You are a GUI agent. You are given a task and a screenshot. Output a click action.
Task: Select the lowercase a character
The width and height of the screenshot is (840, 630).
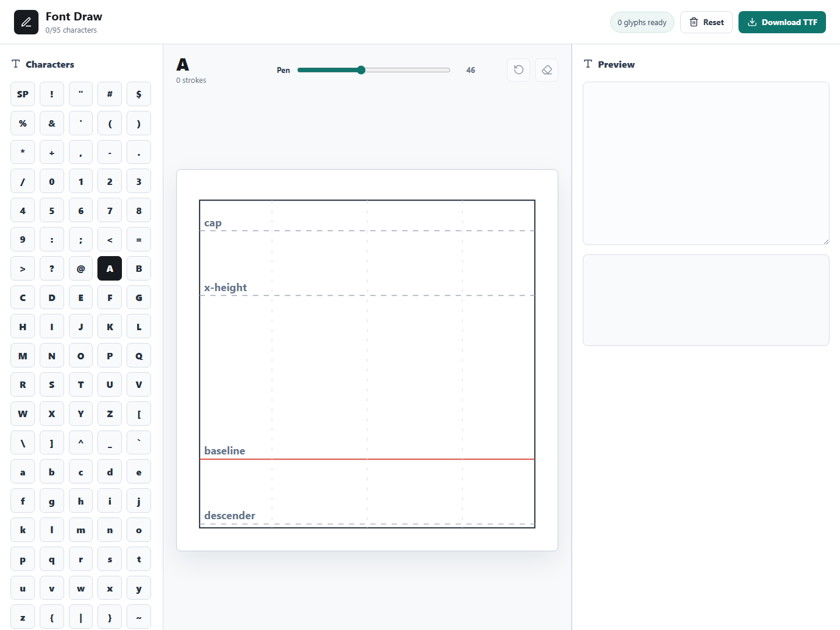(x=23, y=472)
